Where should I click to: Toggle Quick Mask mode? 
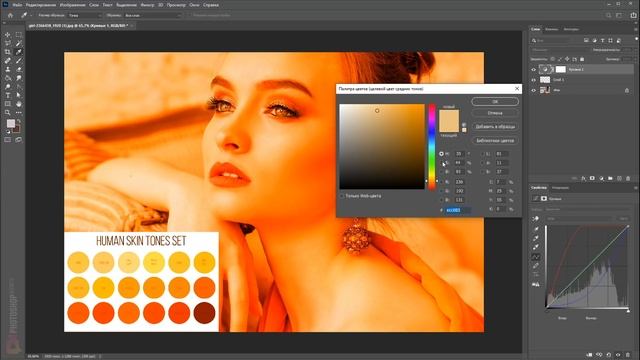click(8, 140)
